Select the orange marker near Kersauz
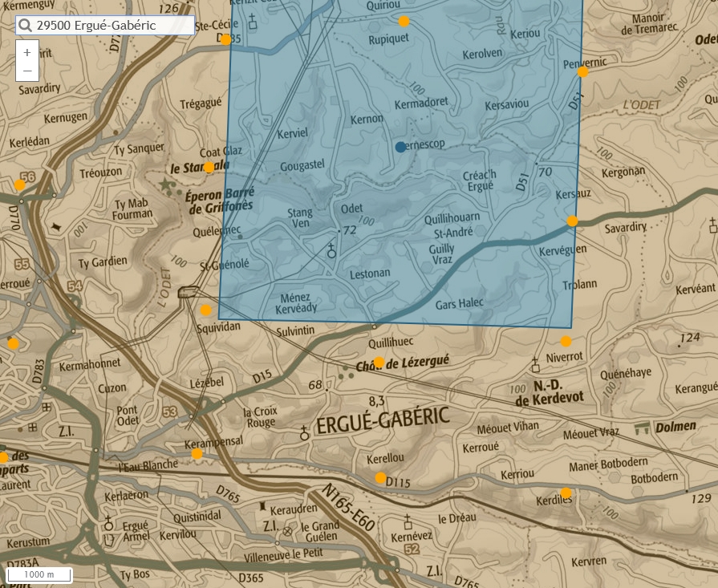 (572, 221)
